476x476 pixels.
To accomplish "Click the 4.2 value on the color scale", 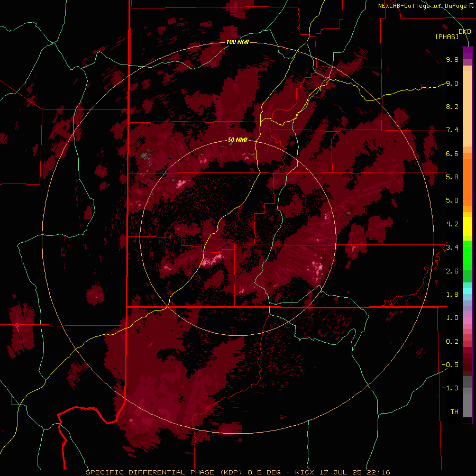I will tap(452, 224).
